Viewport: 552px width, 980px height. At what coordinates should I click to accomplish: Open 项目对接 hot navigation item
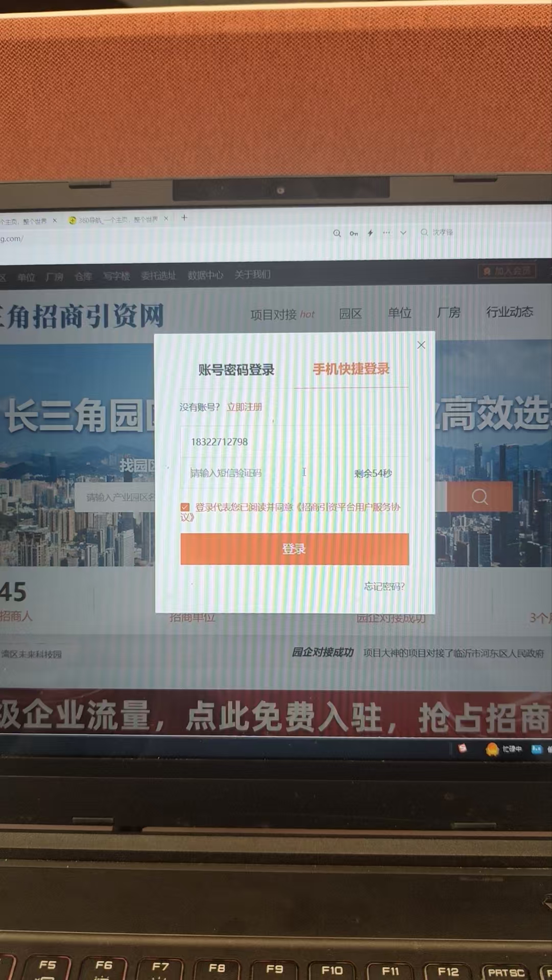click(282, 314)
